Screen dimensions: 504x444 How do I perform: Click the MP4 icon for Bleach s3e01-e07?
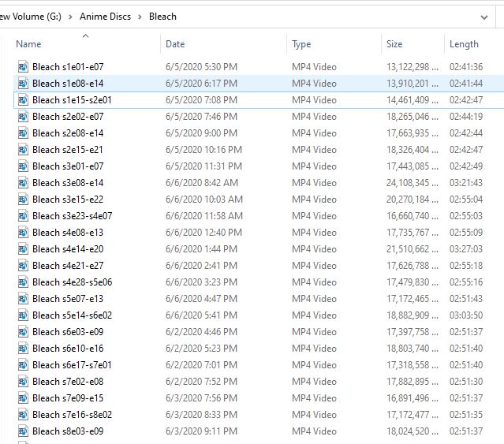[23, 166]
